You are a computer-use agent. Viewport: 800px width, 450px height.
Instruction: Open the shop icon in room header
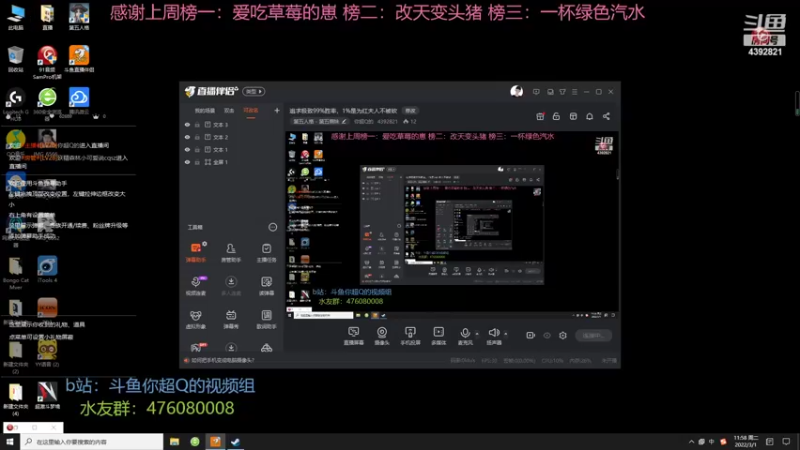pos(573,116)
